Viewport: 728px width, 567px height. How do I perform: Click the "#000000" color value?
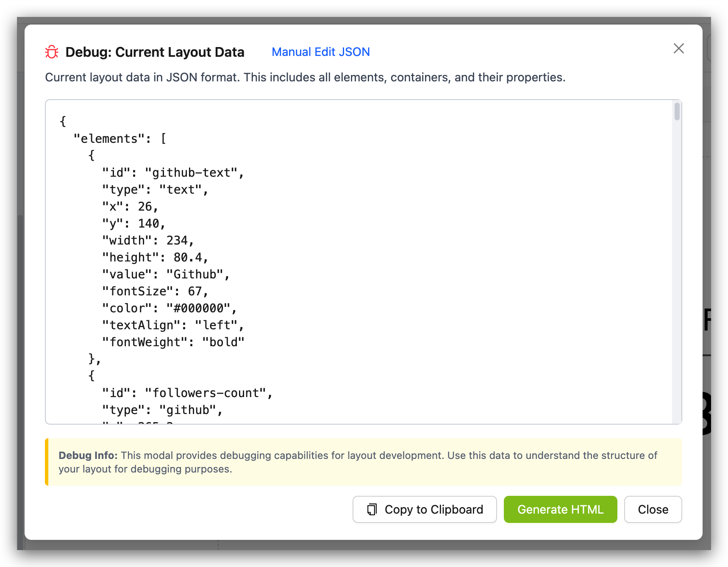(x=198, y=309)
